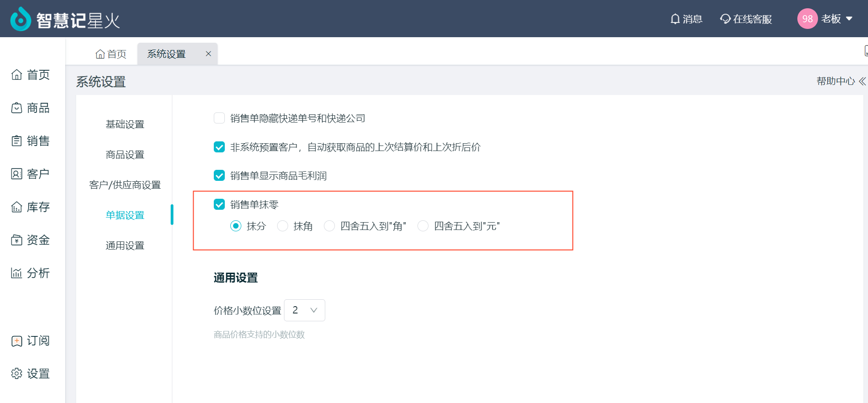Click 商品价格支持的小数位数 hint text
The height and width of the screenshot is (403, 868).
pyautogui.click(x=259, y=335)
